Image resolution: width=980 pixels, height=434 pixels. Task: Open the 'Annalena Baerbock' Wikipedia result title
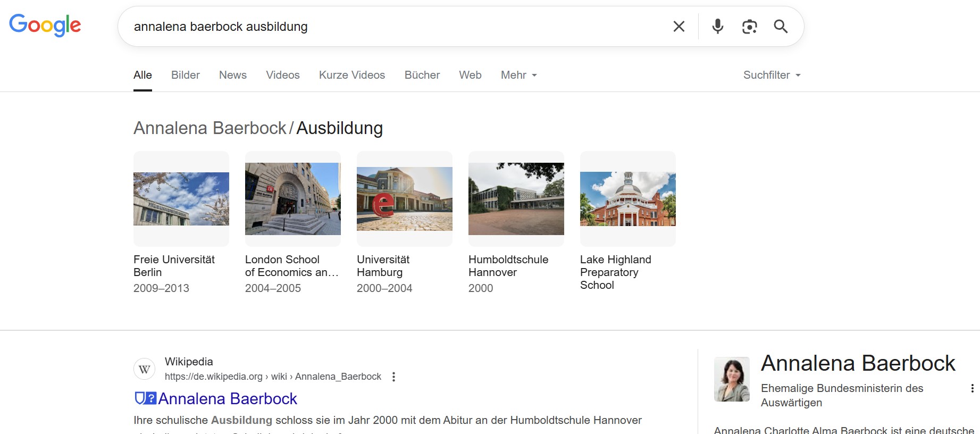[x=228, y=399]
